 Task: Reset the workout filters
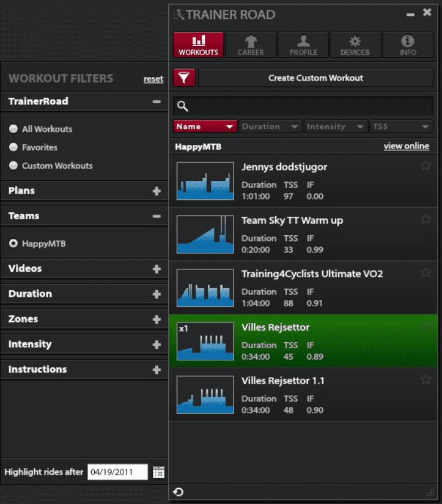click(153, 79)
